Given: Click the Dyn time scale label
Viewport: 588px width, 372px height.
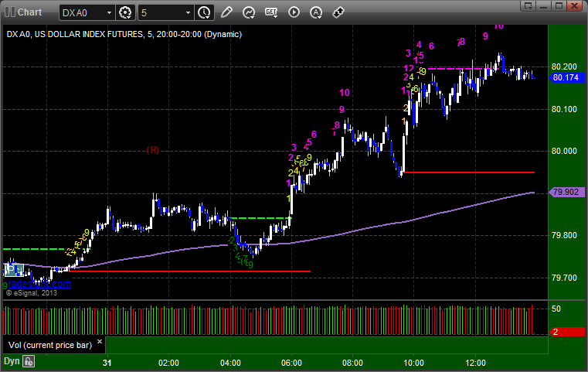Looking at the screenshot, I should pyautogui.click(x=12, y=361).
